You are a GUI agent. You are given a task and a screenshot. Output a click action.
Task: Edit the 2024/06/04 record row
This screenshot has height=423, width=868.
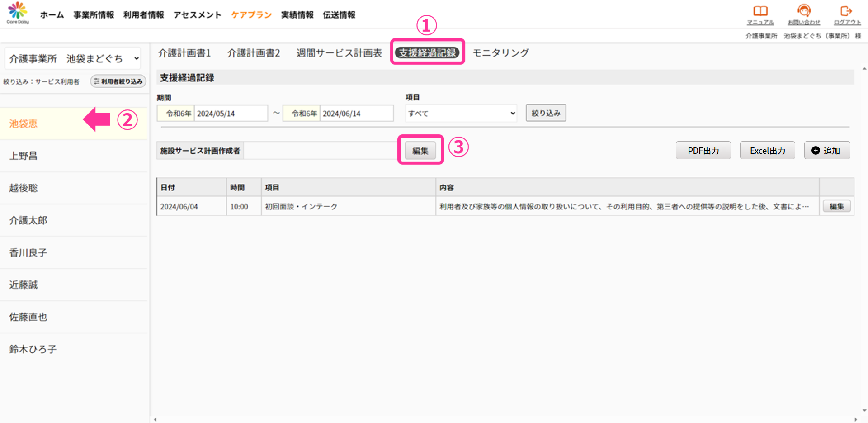click(x=836, y=206)
